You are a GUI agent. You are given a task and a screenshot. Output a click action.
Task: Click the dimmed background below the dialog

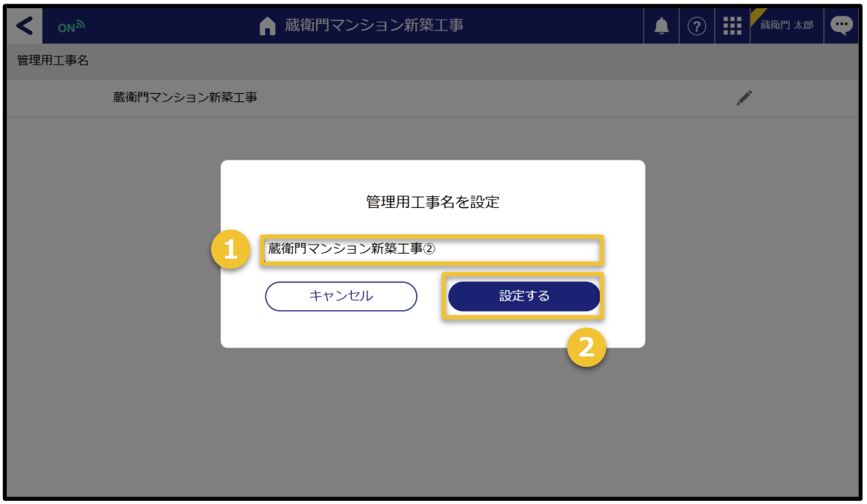432,425
